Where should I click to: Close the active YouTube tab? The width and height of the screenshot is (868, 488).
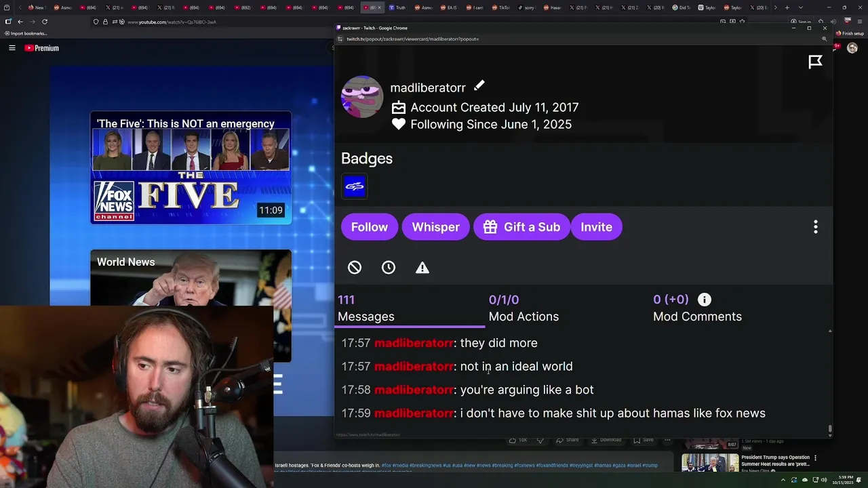click(380, 7)
